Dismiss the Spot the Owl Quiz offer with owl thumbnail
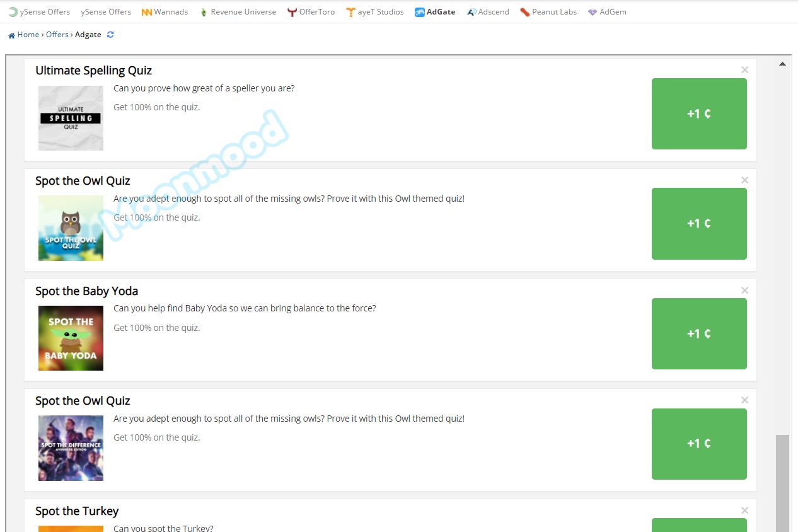The height and width of the screenshot is (532, 798). click(x=745, y=180)
